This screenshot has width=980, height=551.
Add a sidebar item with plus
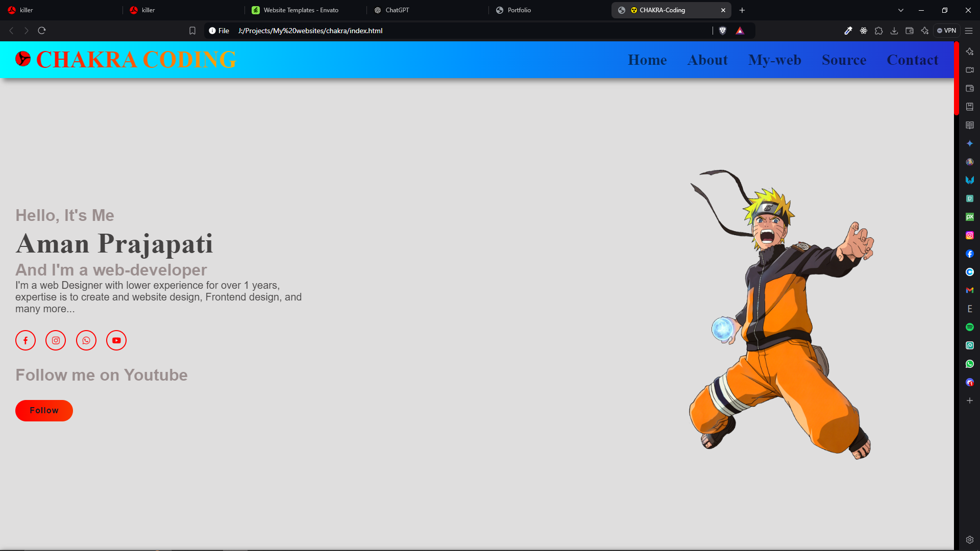coord(970,400)
